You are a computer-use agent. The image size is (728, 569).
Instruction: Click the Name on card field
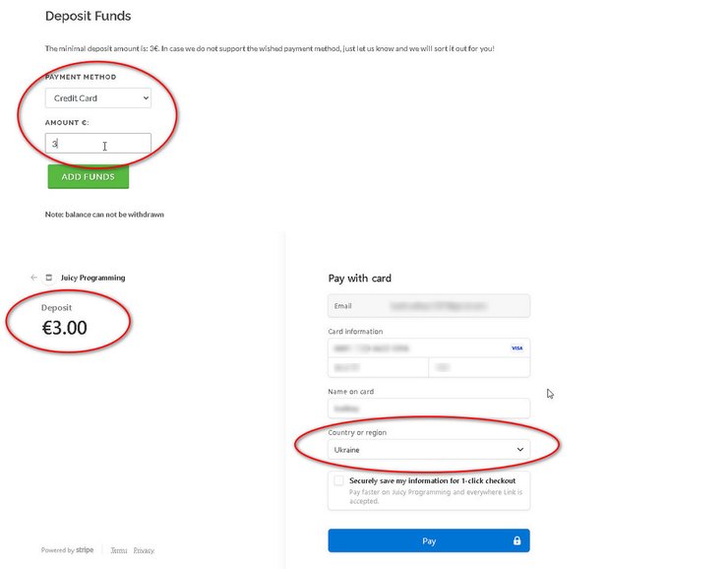[428, 408]
